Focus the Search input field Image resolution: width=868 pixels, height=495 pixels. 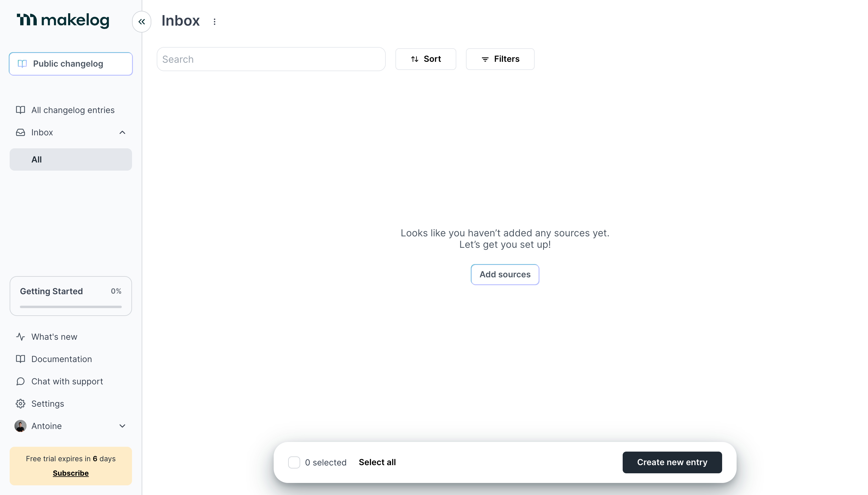[271, 59]
